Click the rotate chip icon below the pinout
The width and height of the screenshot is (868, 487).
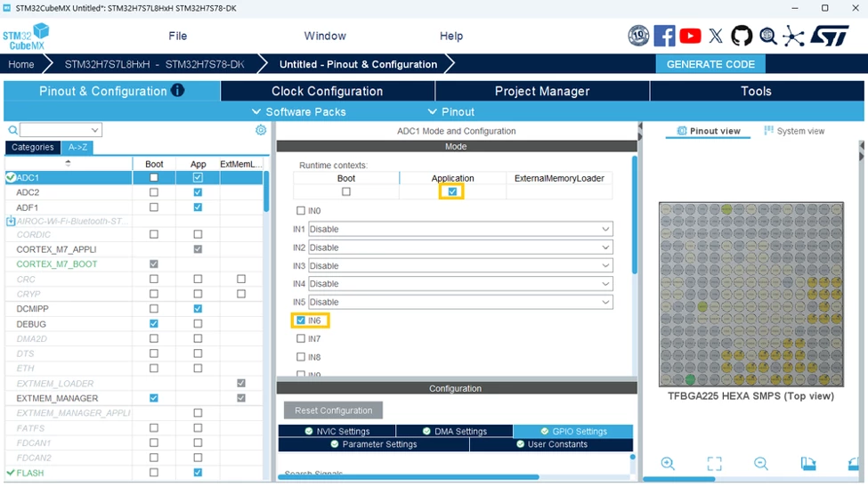[808, 463]
